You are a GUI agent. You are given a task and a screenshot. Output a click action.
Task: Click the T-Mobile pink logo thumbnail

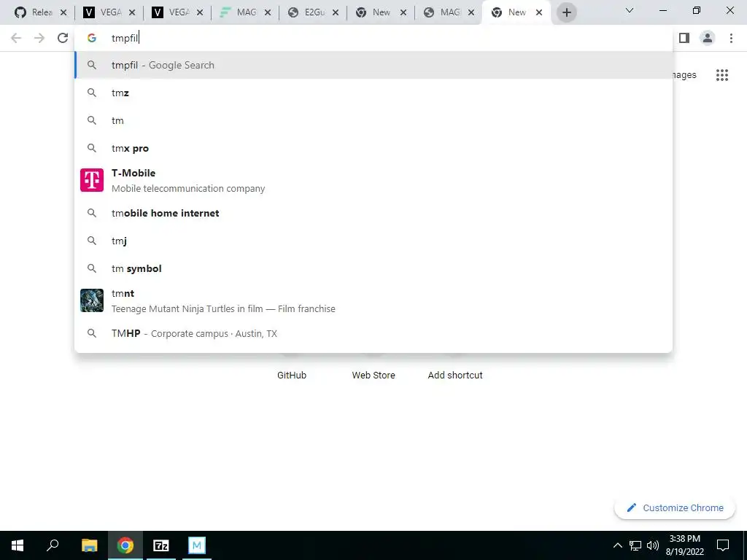(92, 180)
